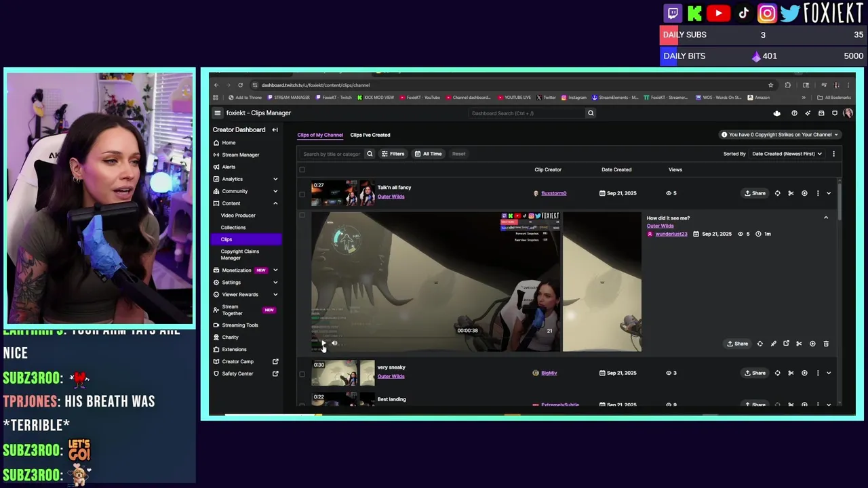Click the Twitch icon in stream overlay
This screenshot has height=488, width=868.
click(x=673, y=13)
